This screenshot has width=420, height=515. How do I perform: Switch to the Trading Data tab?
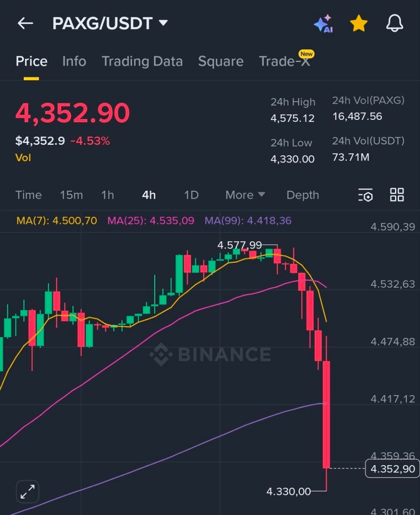[142, 62]
